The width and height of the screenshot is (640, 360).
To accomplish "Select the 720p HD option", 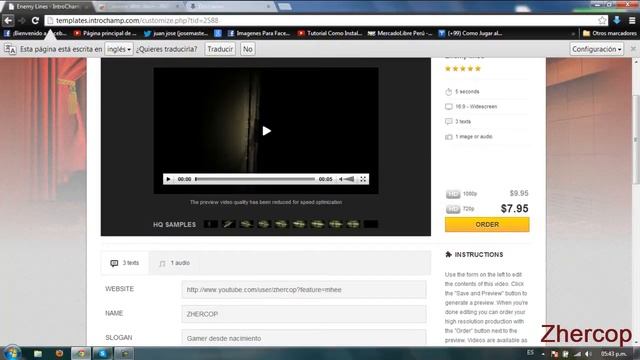I will coord(460,209).
